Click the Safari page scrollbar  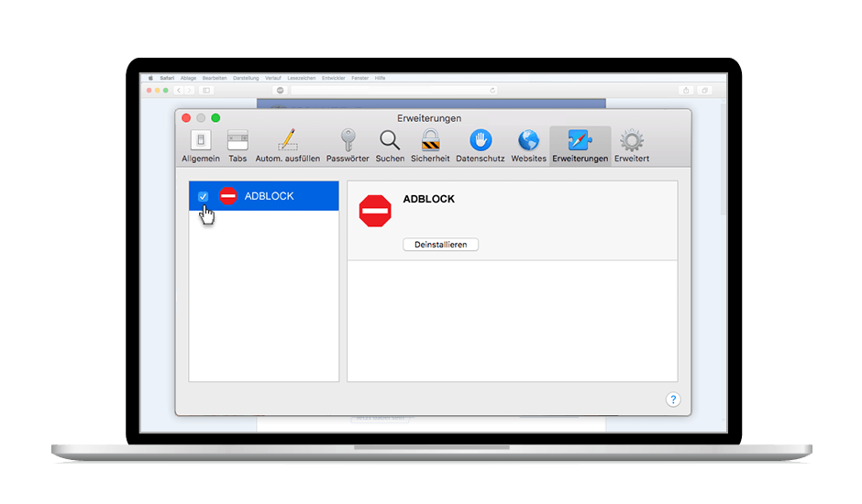(724, 159)
